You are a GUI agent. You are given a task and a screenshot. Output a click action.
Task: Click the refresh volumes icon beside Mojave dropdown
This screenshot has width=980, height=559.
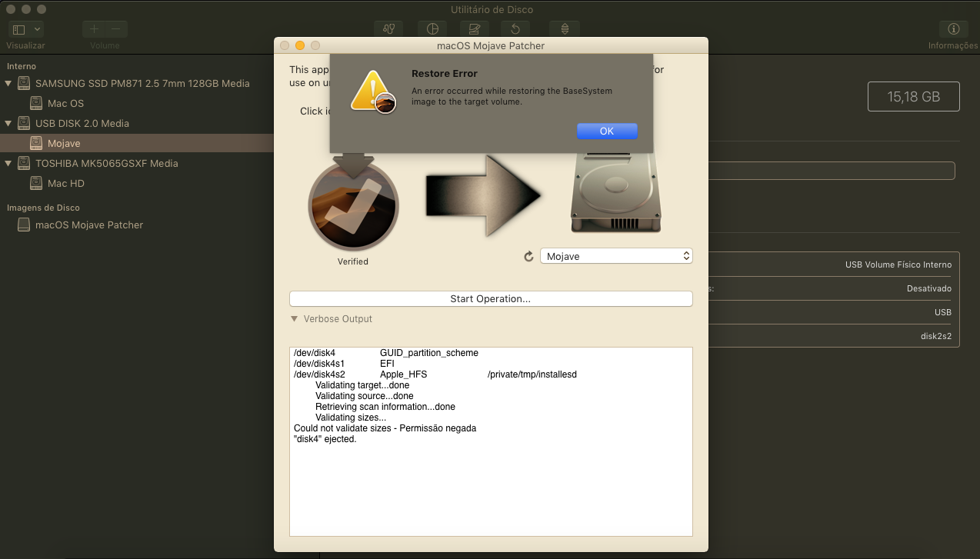point(528,256)
